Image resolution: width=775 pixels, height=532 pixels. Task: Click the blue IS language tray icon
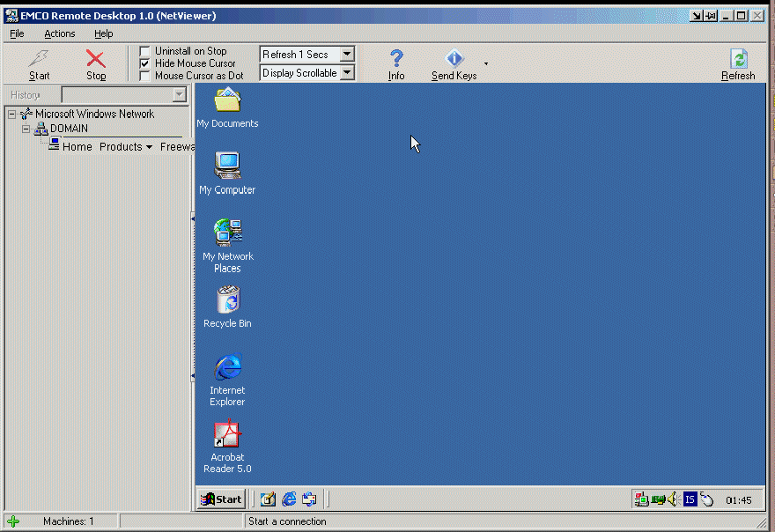(x=690, y=500)
